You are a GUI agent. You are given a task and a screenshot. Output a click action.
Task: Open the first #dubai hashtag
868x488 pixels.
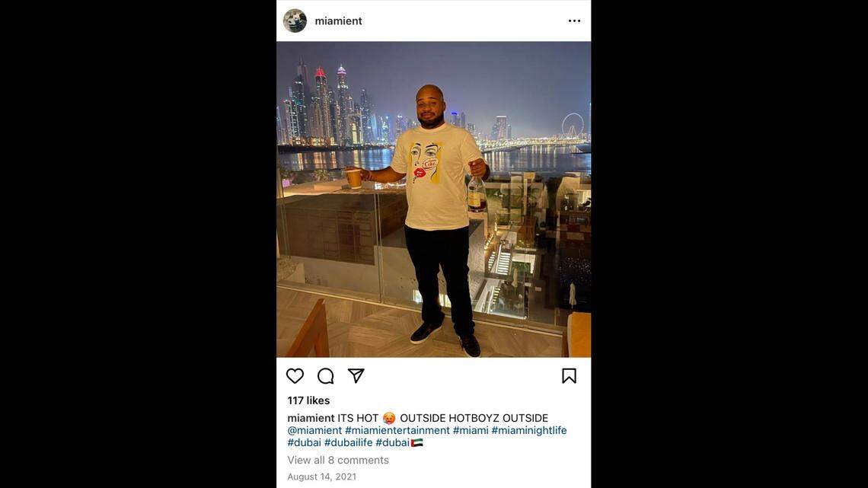(x=304, y=442)
